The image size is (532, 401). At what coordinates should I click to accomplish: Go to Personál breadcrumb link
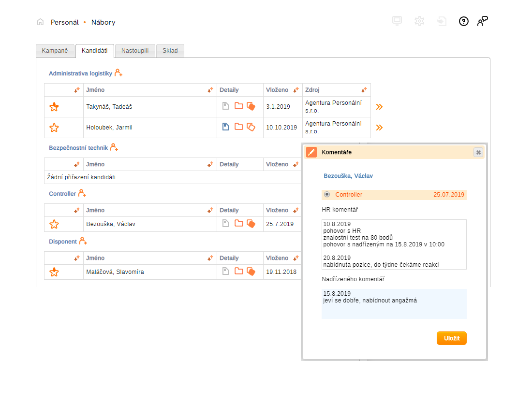coord(65,22)
